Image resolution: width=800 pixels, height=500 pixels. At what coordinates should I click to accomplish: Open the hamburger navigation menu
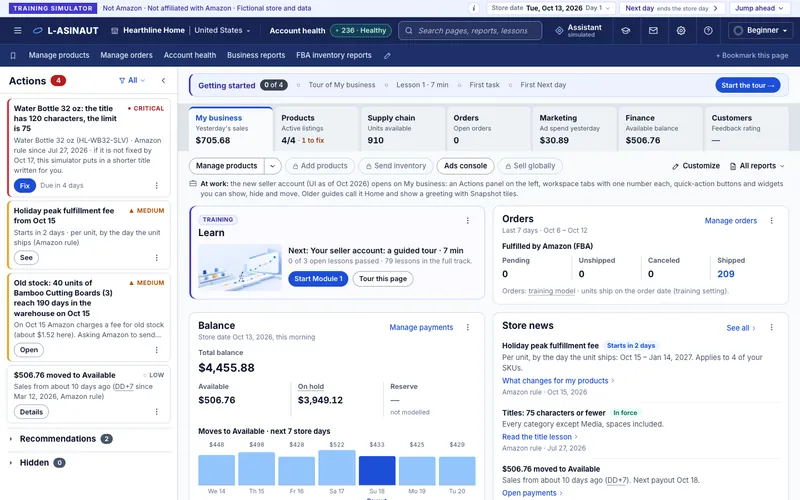point(17,31)
